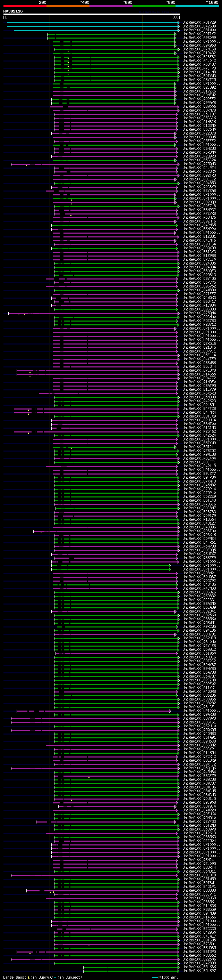Click the purple ~60% identity legend bar
The height and width of the screenshot is (980, 222).
111,6
